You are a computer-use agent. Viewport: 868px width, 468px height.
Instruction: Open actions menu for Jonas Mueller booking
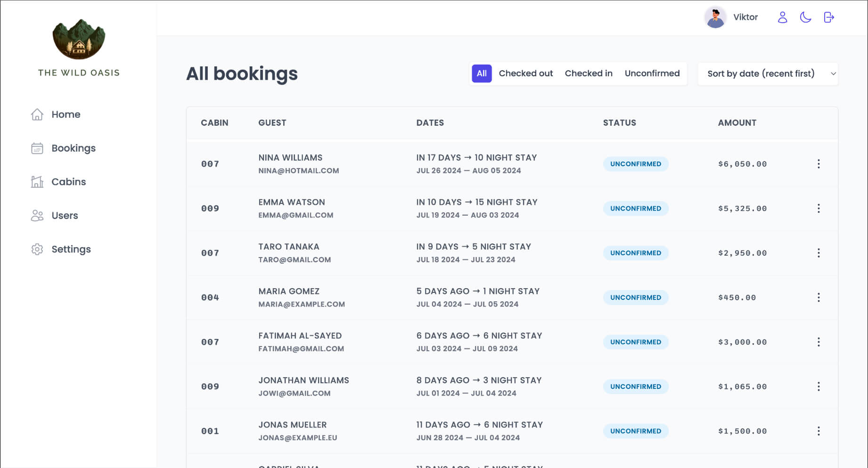[x=819, y=431]
